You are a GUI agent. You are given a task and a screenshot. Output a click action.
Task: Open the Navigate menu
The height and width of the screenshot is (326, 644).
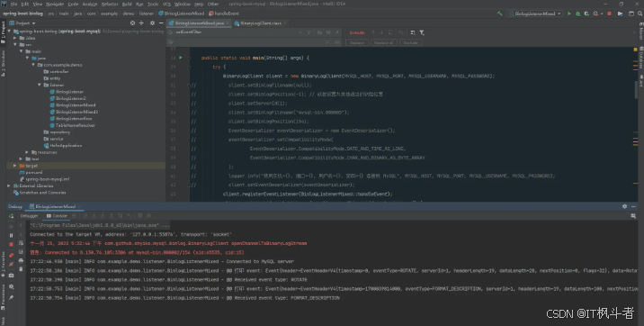click(x=55, y=4)
